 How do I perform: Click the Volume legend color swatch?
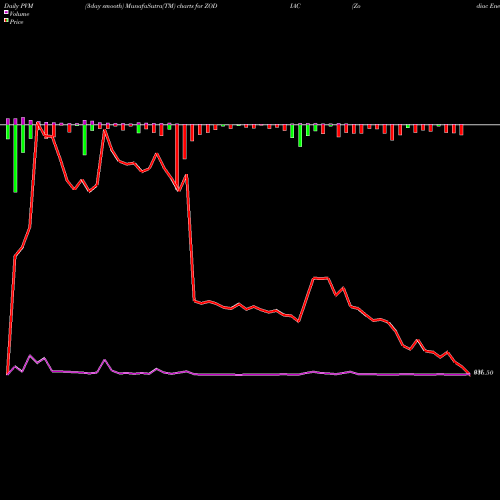tap(6, 13)
